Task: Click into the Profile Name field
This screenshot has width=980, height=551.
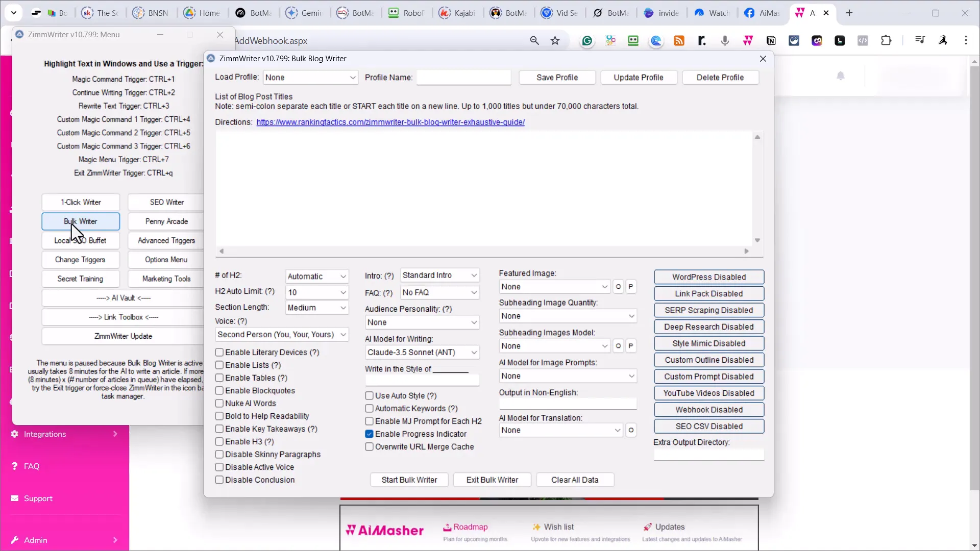Action: click(463, 78)
